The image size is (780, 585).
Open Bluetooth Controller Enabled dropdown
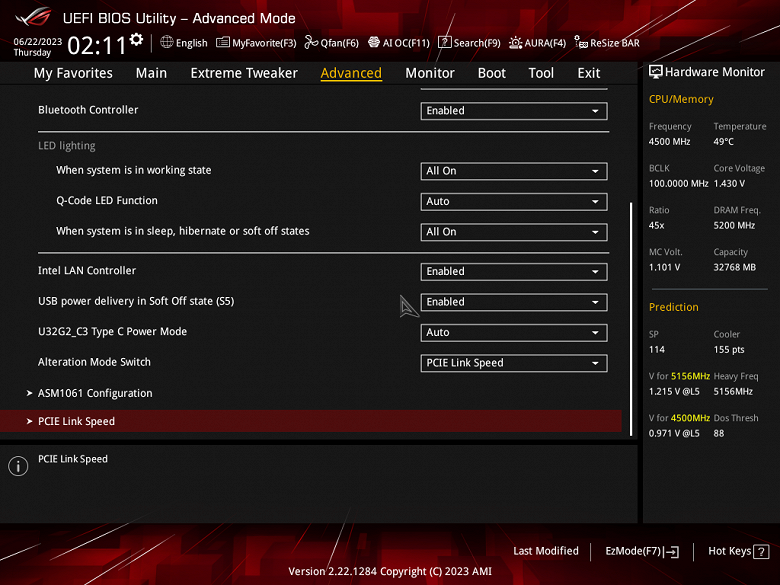[x=514, y=111]
